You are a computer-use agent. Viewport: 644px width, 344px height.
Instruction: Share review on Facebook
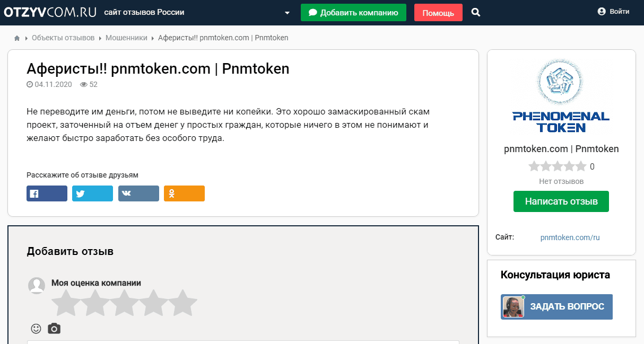47,193
